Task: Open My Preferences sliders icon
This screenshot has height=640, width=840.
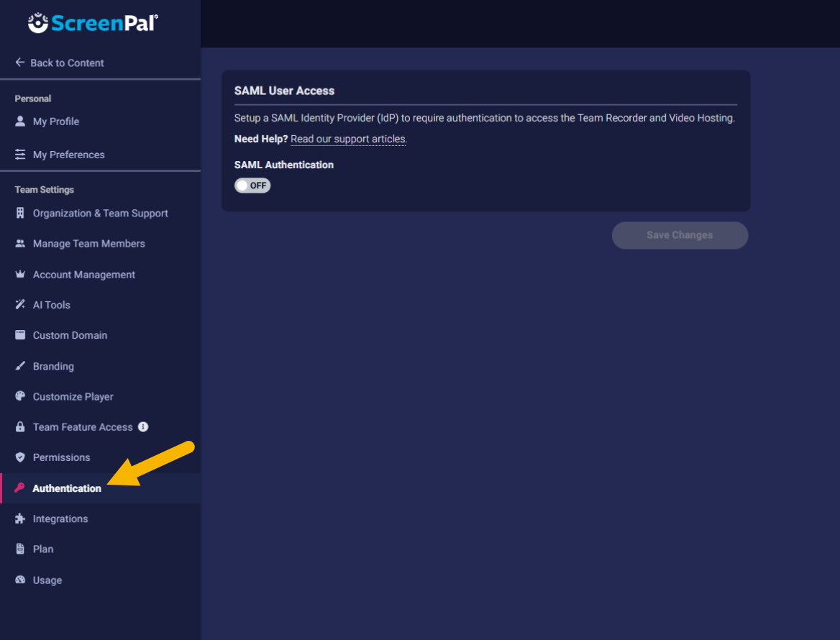Action: 20,155
